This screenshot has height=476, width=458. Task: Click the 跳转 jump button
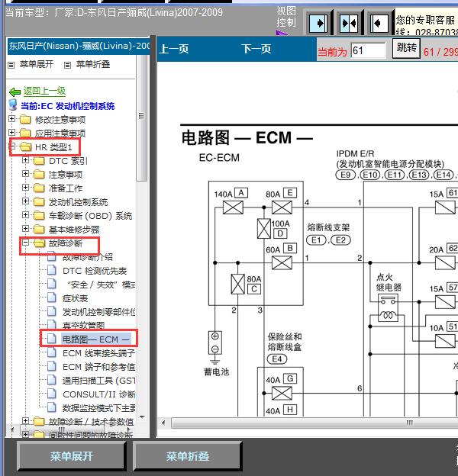pos(406,48)
